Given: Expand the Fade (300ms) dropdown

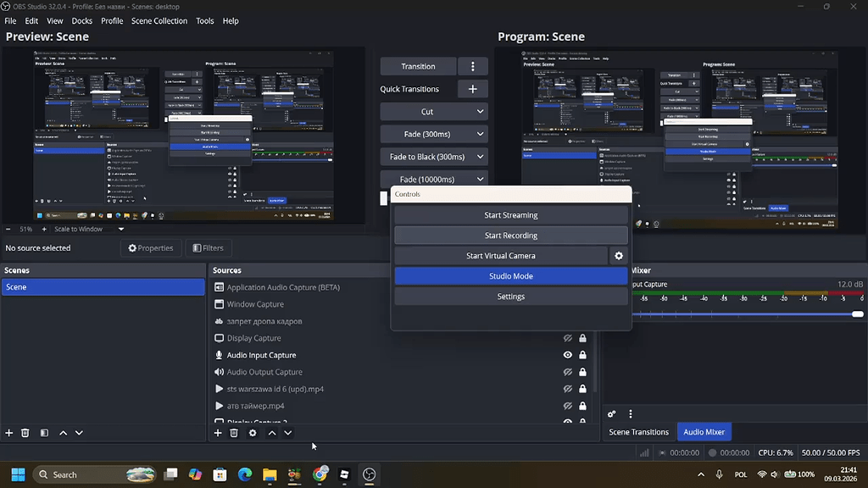Looking at the screenshot, I should coord(480,135).
